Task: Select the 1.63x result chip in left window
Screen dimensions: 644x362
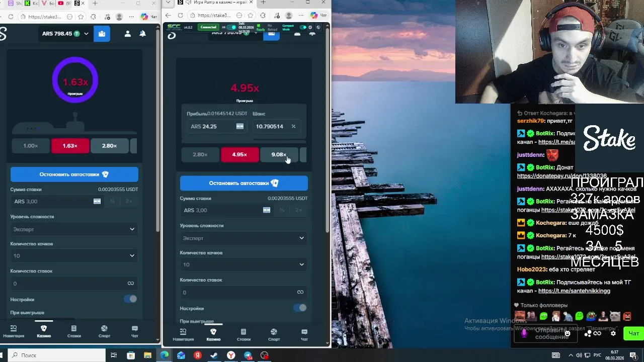Action: point(70,146)
